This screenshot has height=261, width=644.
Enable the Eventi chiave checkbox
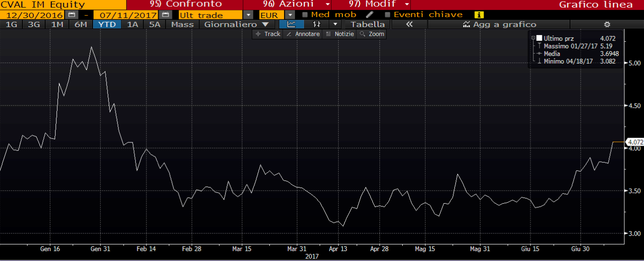[388, 15]
